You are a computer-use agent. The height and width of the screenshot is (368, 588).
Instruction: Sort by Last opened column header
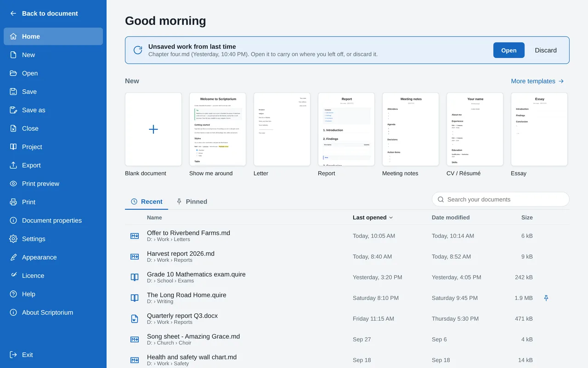point(373,218)
